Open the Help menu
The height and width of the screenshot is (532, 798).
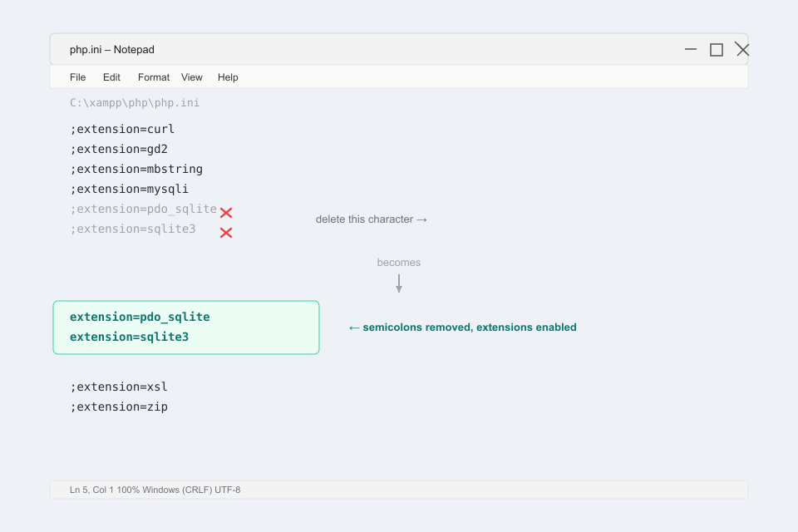pos(228,77)
